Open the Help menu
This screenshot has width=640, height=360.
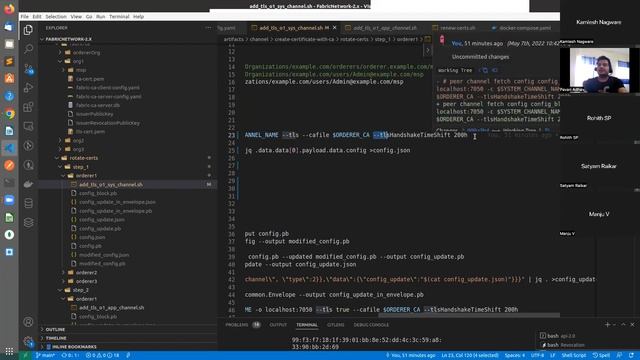(x=138, y=17)
